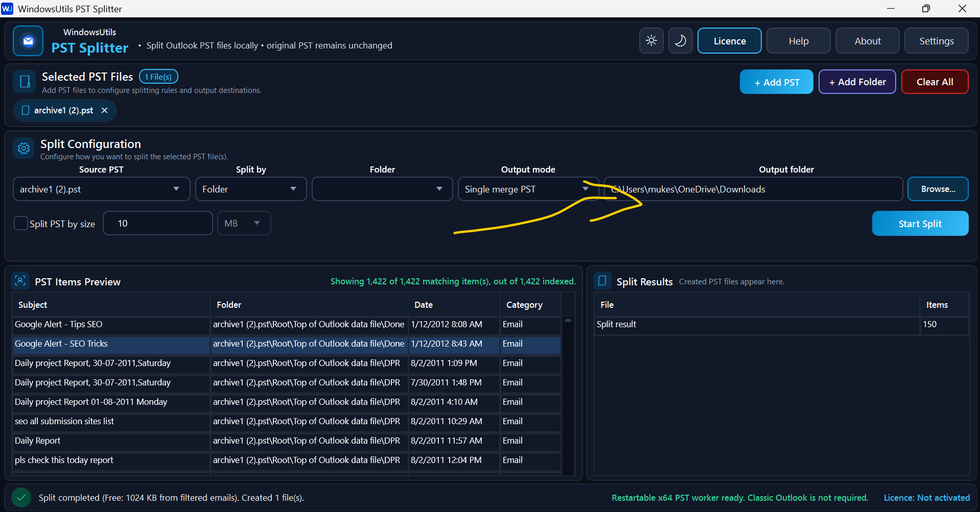Open the Help section
Screen dimensions: 980x512
tap(799, 41)
